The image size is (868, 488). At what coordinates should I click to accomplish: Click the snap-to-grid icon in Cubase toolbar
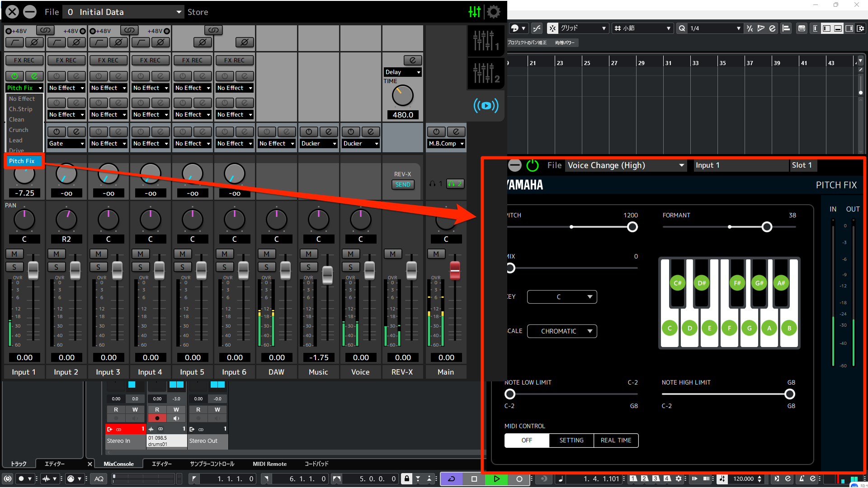pyautogui.click(x=552, y=28)
